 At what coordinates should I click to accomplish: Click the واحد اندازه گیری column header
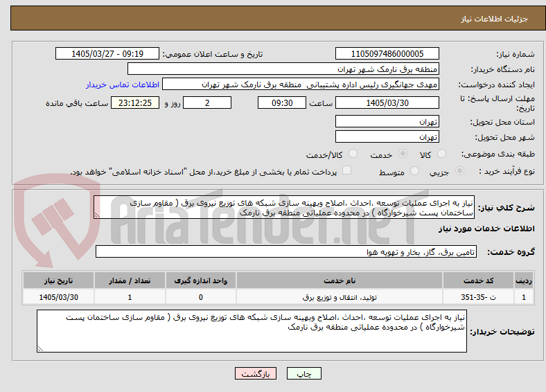[201, 280]
